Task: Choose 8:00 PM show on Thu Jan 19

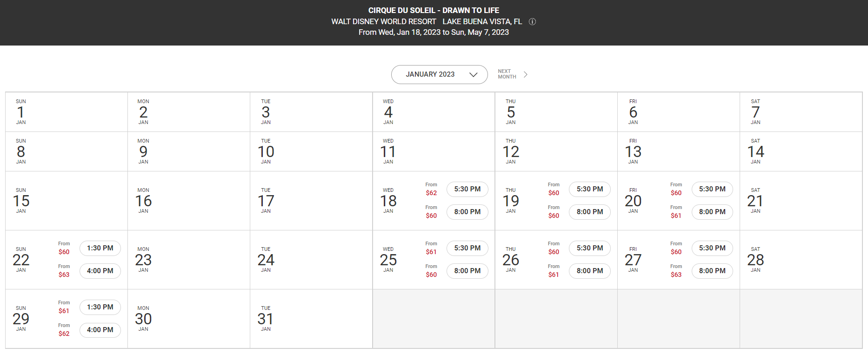Action: pos(589,212)
